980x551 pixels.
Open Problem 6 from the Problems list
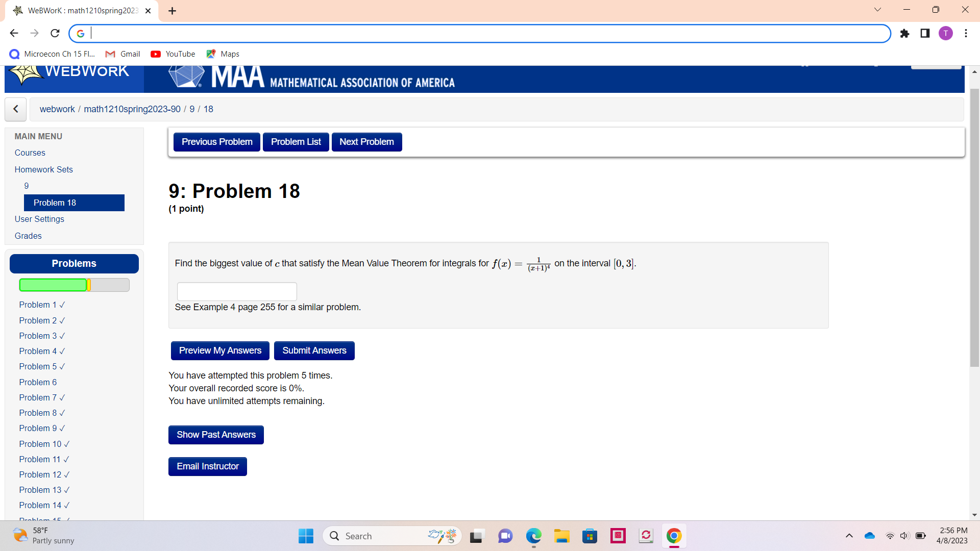[x=38, y=382]
